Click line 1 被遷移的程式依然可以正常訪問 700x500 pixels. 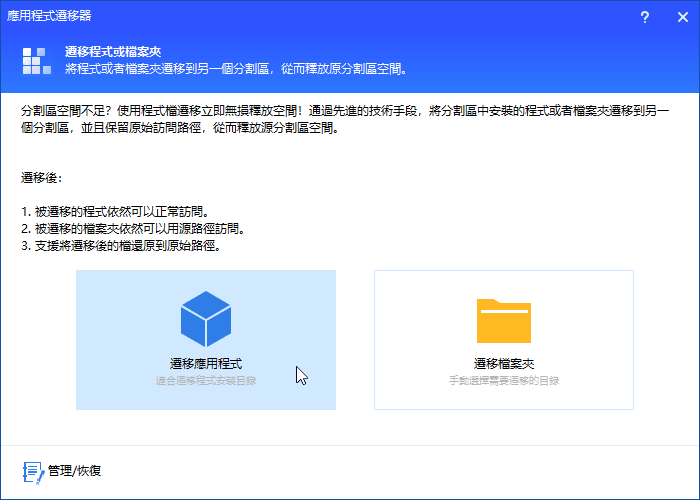pos(115,212)
